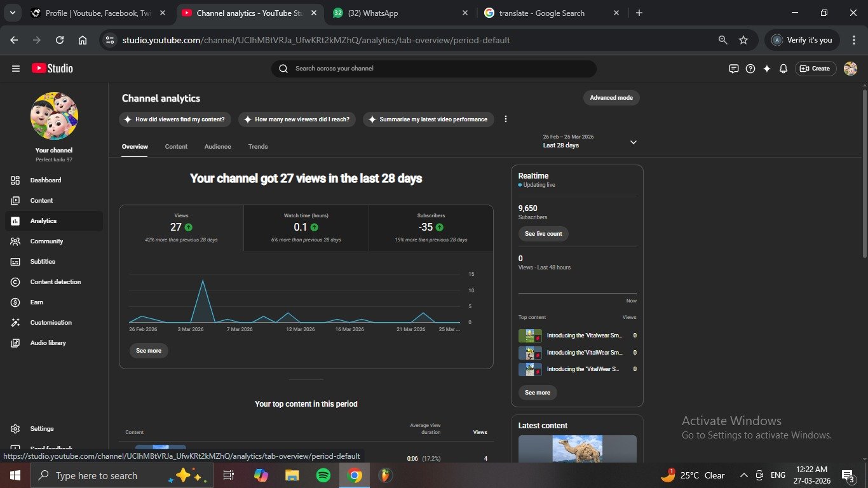The image size is (868, 488).
Task: Open Content detection in the sidebar
Action: coord(55,282)
